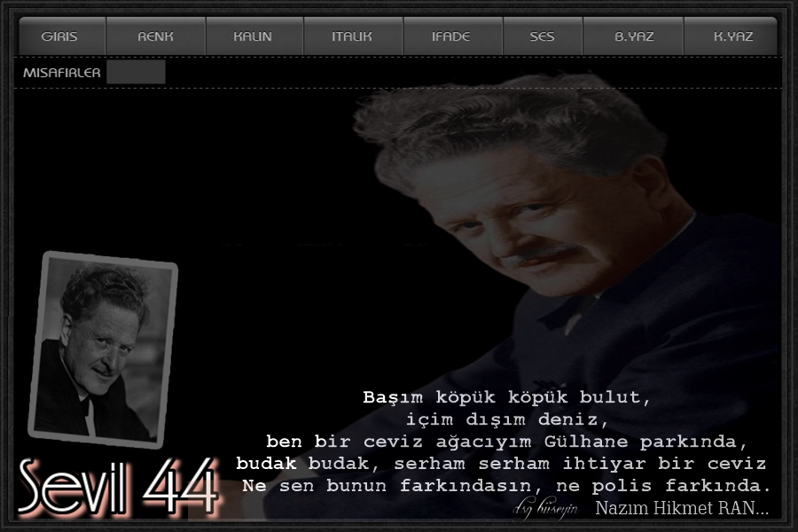Click the 'budak budak, serham serham' line

[501, 464]
